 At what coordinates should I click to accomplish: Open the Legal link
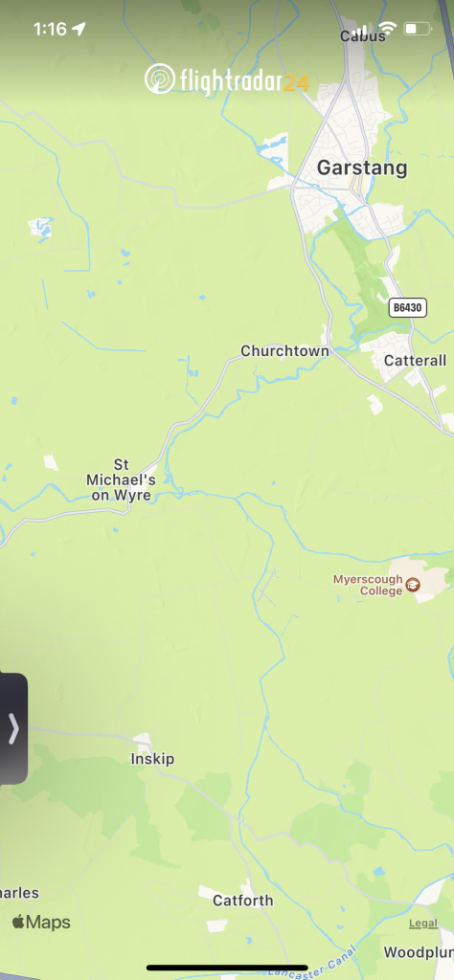[x=423, y=924]
